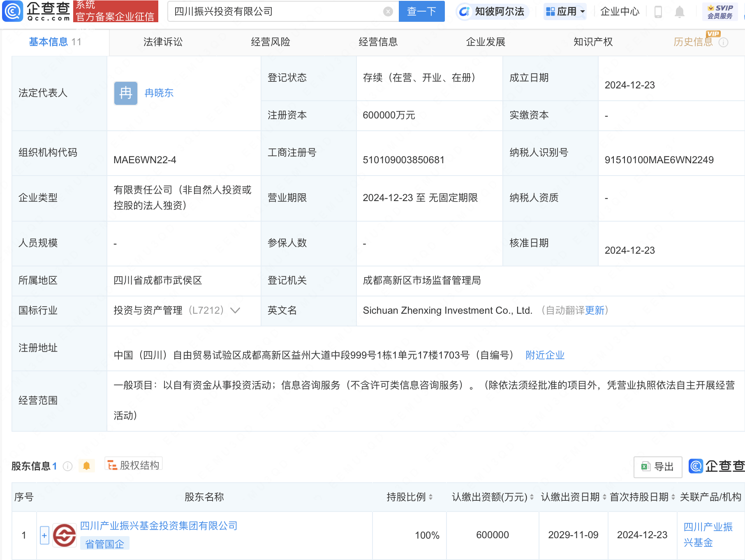This screenshot has width=745, height=560.
Task: Select organization code MAE6WN22-4
Action: pyautogui.click(x=145, y=160)
